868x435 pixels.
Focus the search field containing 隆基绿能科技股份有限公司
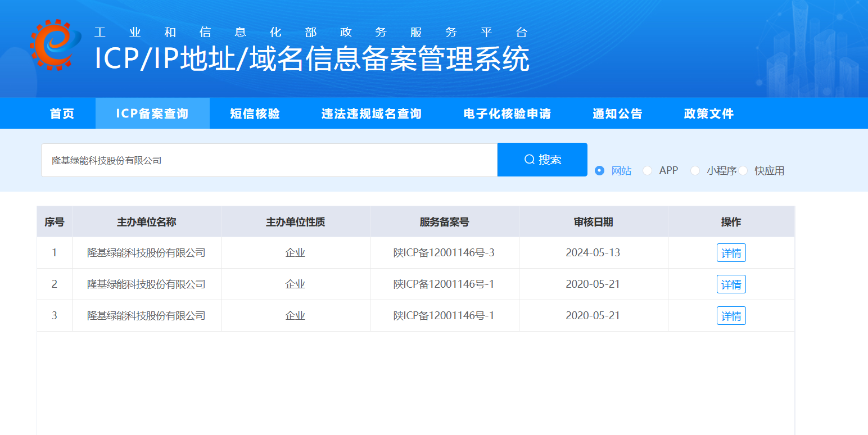tap(269, 160)
